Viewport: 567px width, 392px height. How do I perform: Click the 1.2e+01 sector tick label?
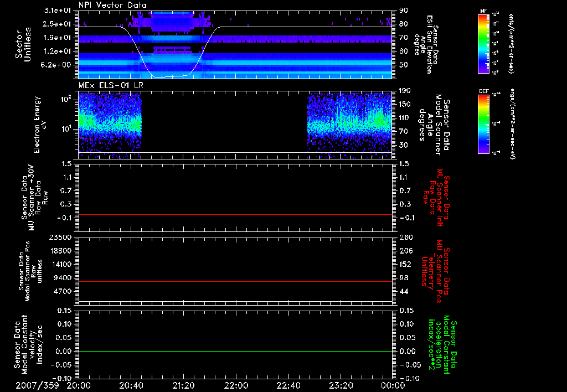58,51
